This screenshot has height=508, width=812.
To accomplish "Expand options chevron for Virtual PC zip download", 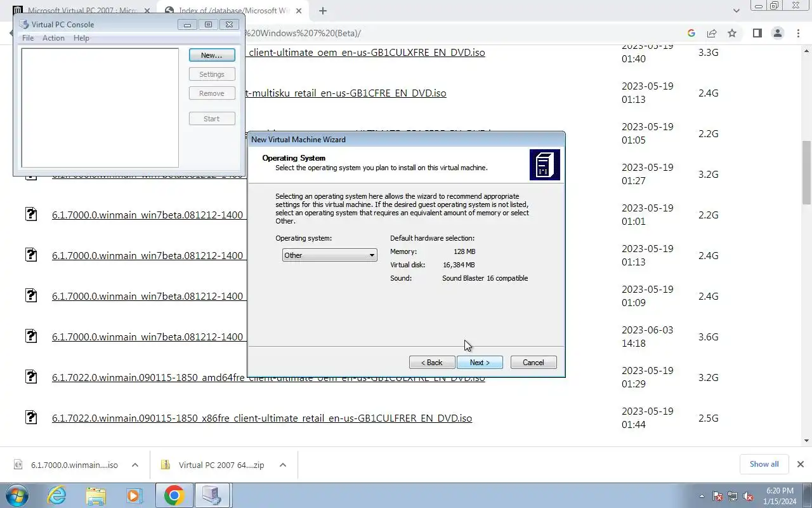I will [283, 465].
